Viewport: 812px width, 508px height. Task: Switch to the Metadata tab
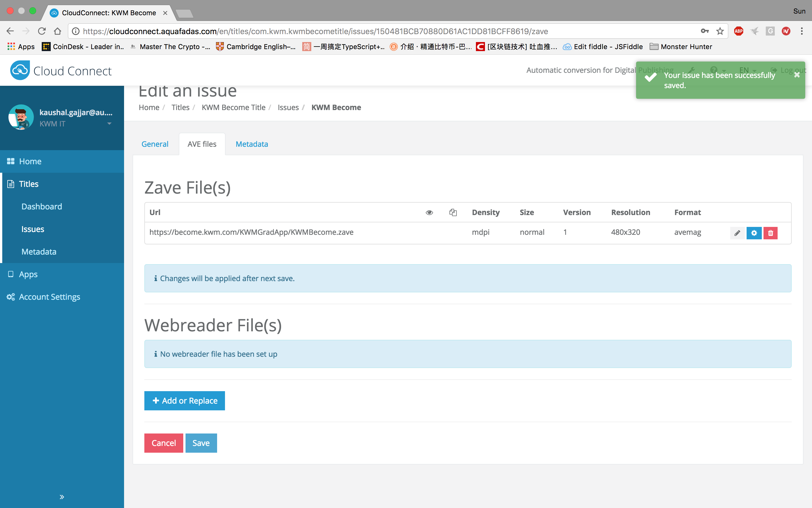pos(252,144)
